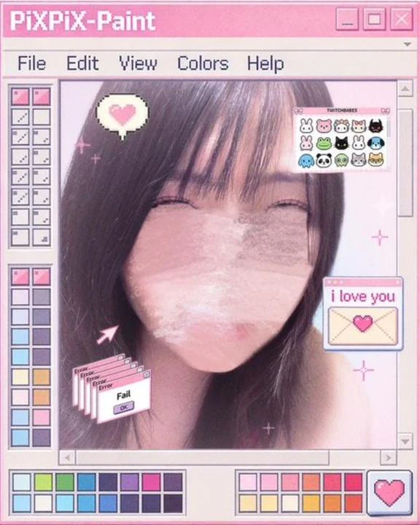Click the 'i love you' text
Screen dimensions: 420x525
point(363,297)
